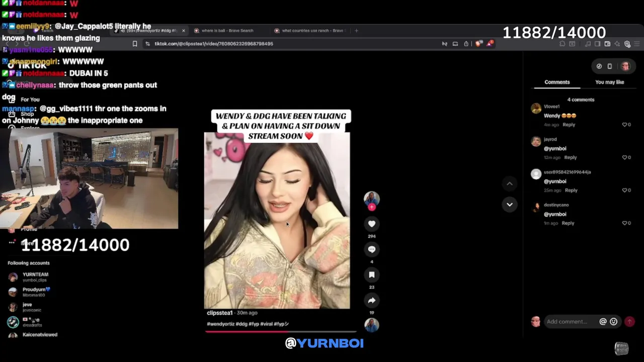Viewport: 644px width, 362px height.
Task: Reply to destinycano's comment
Action: tap(568, 223)
